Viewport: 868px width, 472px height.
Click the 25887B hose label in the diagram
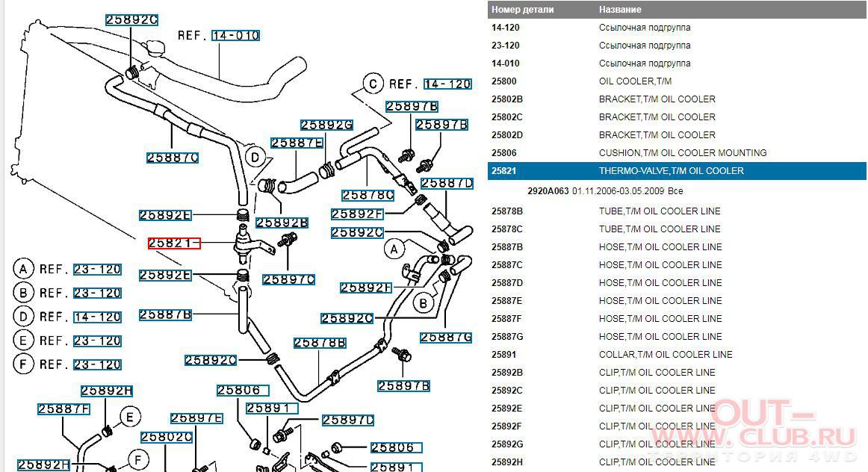(x=166, y=315)
